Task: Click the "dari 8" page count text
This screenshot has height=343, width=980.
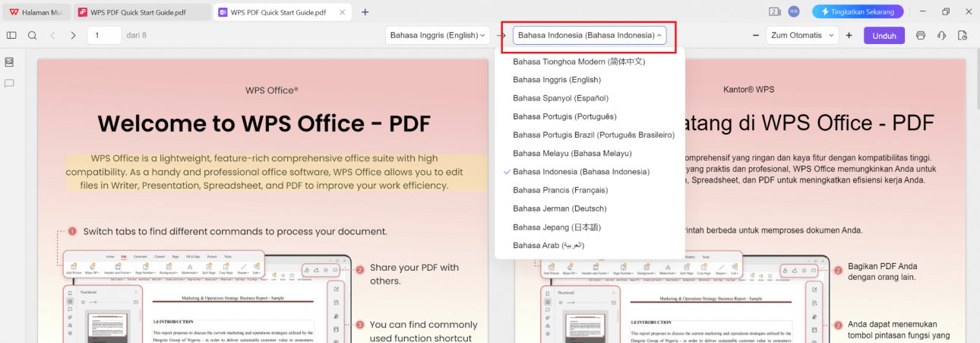Action: pyautogui.click(x=137, y=35)
